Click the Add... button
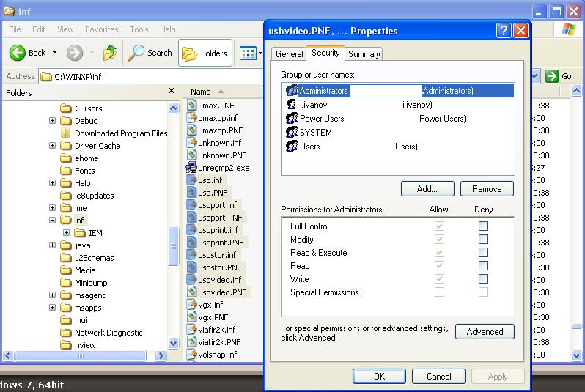The image size is (585, 392). 427,189
